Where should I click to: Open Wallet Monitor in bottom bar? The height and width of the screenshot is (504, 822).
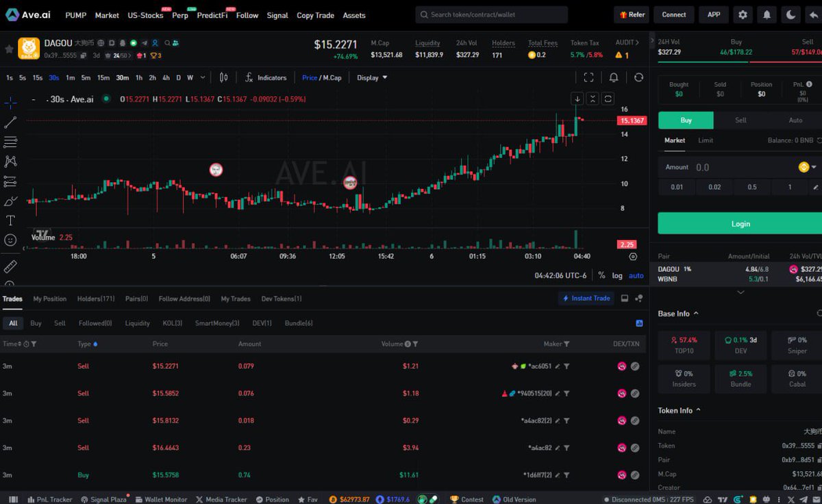(161, 499)
